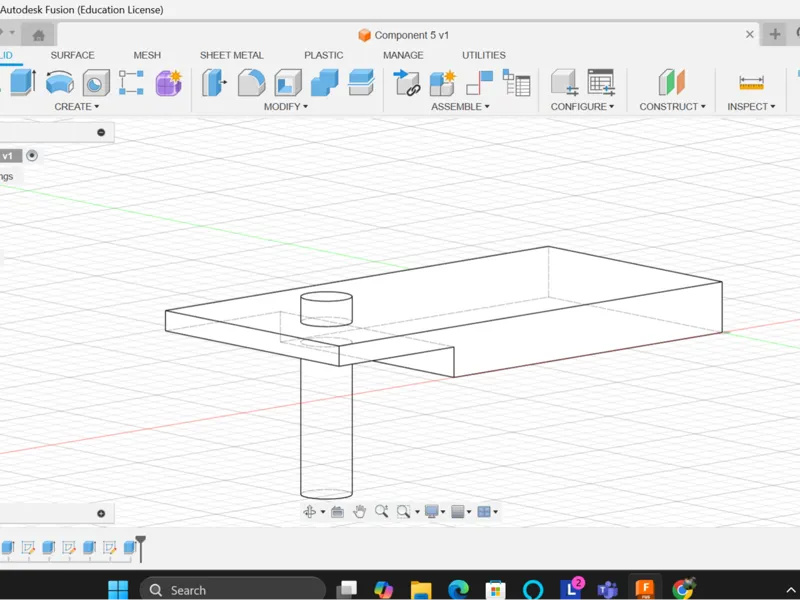
Task: Expand the Display Settings dropdown arrow
Action: [442, 512]
